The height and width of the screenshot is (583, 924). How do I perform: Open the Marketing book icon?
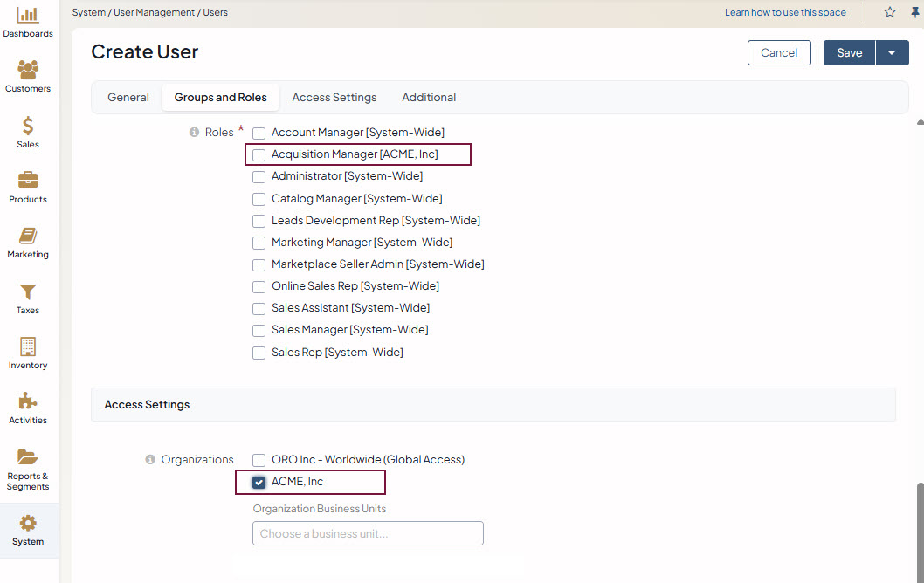(x=28, y=237)
